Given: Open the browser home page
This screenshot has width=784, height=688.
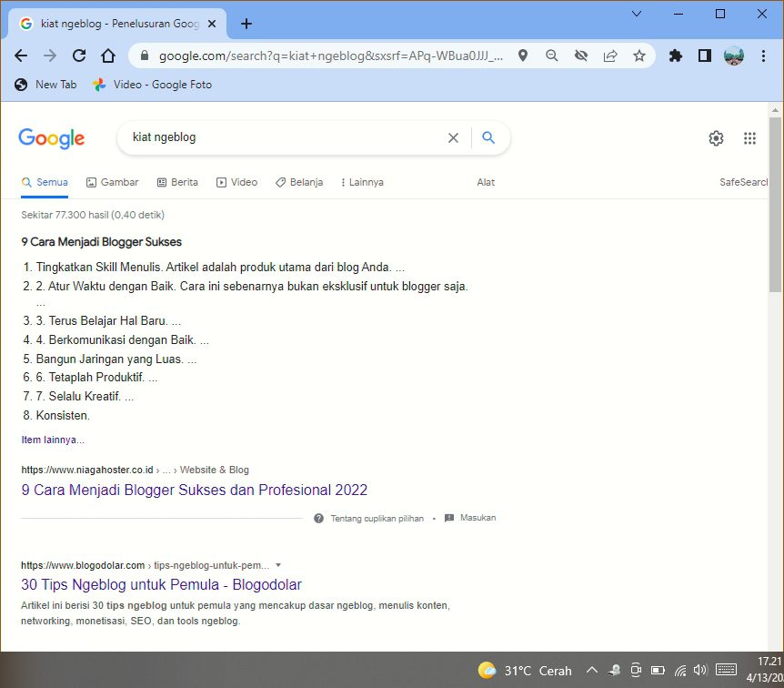Looking at the screenshot, I should (x=108, y=56).
